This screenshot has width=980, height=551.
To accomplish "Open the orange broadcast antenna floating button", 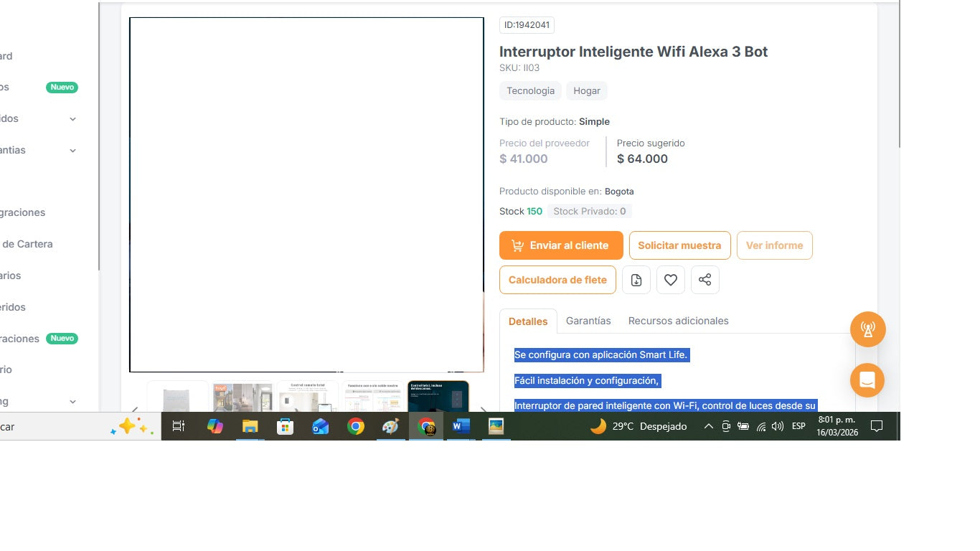I will click(867, 330).
